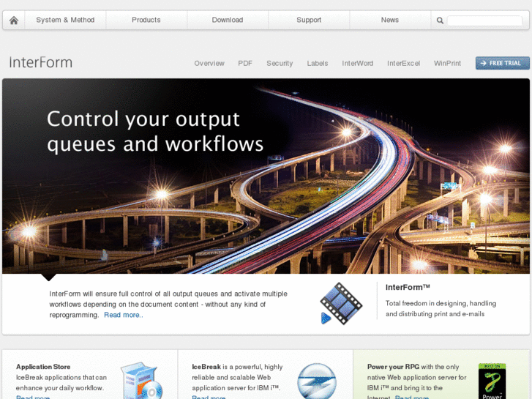Viewport: 532px width, 399px height.
Task: Open the Products menu
Action: click(146, 20)
